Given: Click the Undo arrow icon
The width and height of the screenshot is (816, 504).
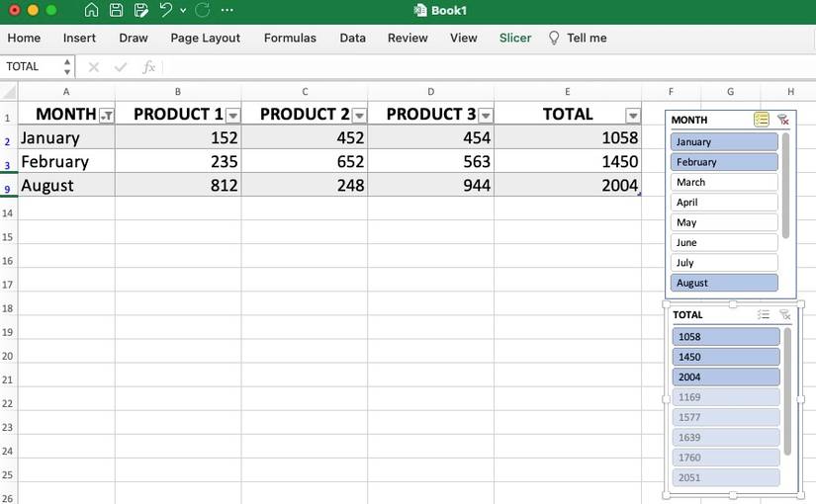Looking at the screenshot, I should tap(166, 10).
